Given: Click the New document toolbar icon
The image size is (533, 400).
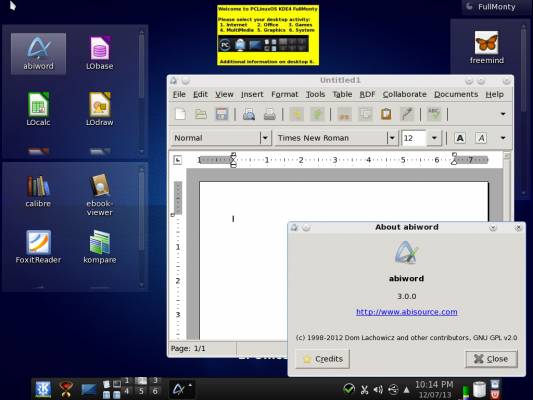Looking at the screenshot, I should 180,114.
